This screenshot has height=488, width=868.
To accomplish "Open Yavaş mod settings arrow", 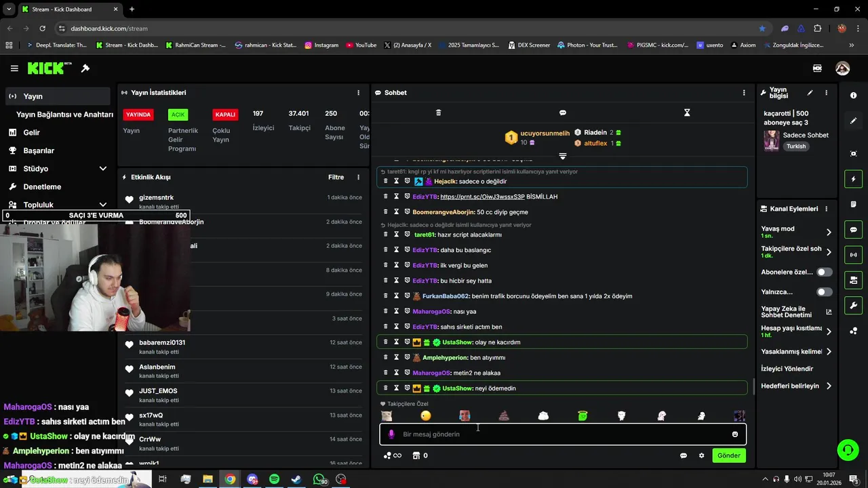I will coord(829,232).
